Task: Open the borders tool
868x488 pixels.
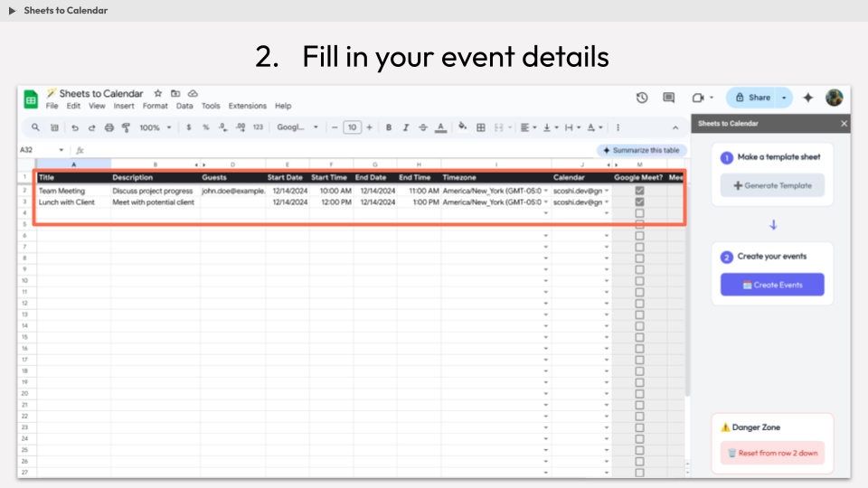Action: point(481,127)
